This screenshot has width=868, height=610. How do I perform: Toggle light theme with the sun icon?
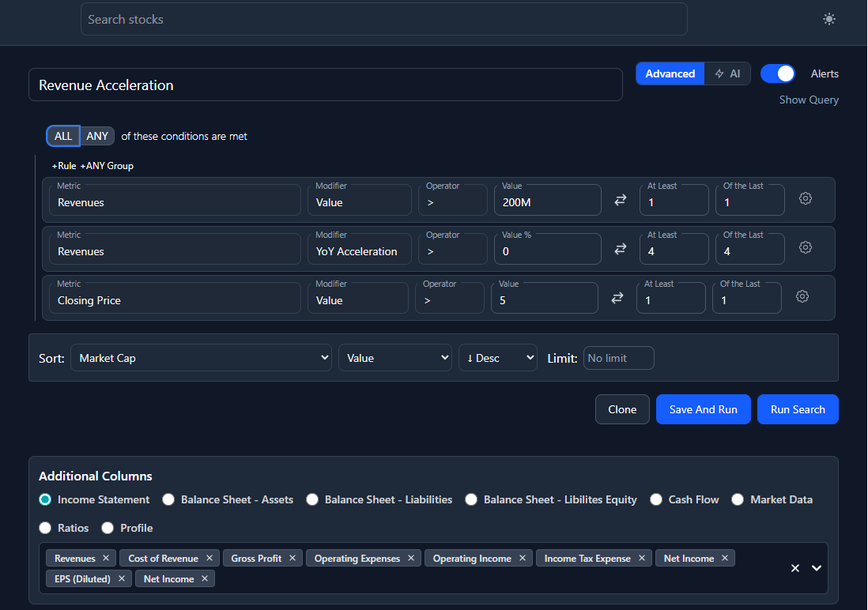point(828,18)
